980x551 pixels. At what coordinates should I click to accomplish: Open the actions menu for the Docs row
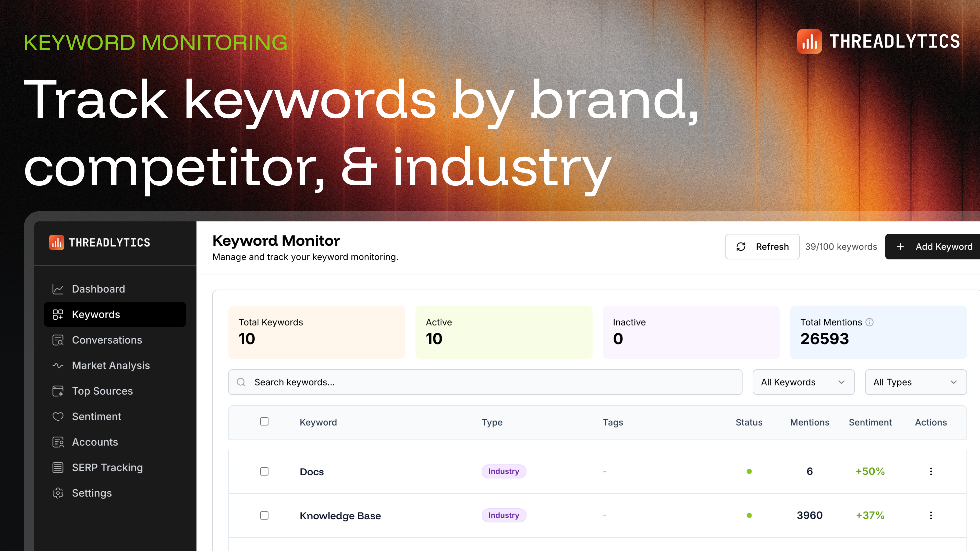(931, 471)
